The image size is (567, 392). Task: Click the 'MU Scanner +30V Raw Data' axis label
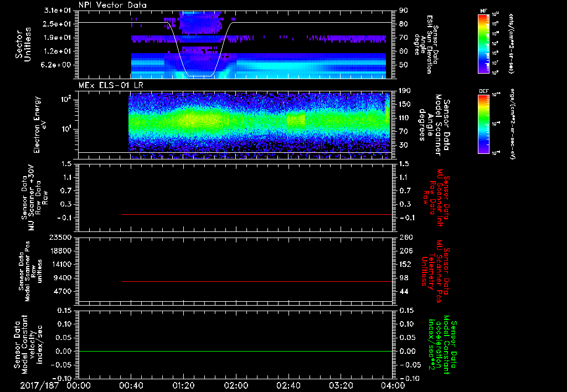click(x=34, y=198)
